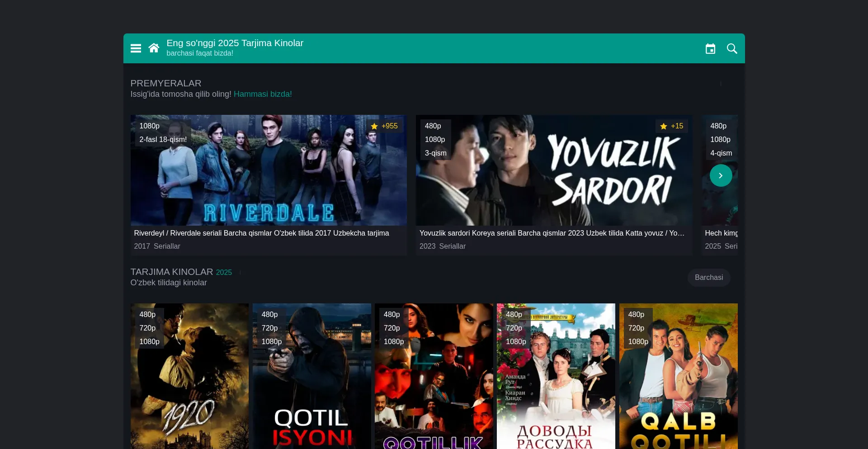Open the Qotillik movie poster

[x=434, y=376]
